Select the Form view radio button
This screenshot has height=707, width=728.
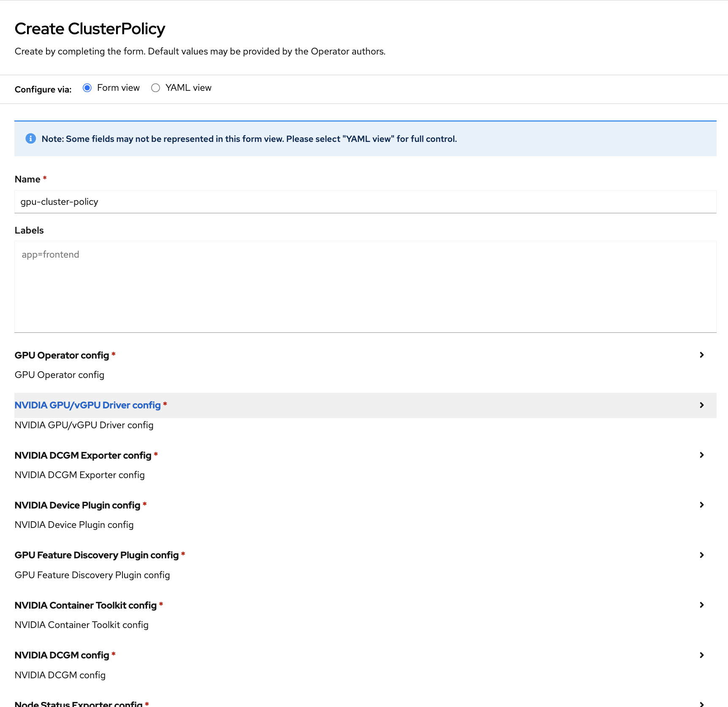coord(87,88)
